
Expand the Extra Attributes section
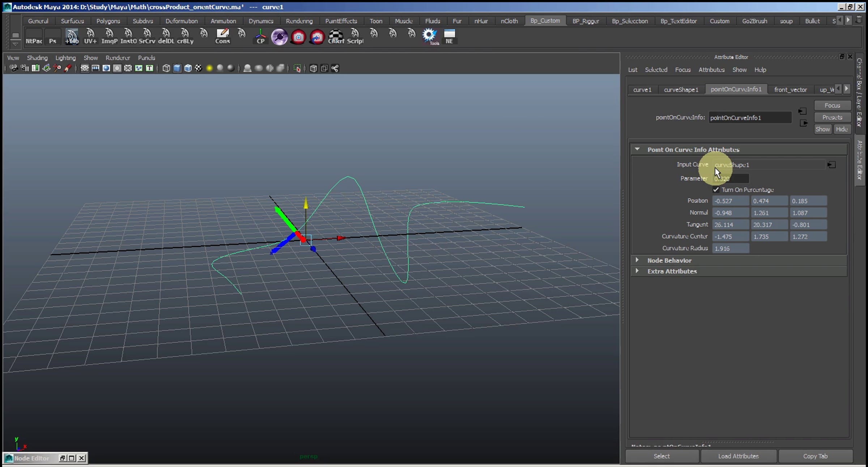637,271
